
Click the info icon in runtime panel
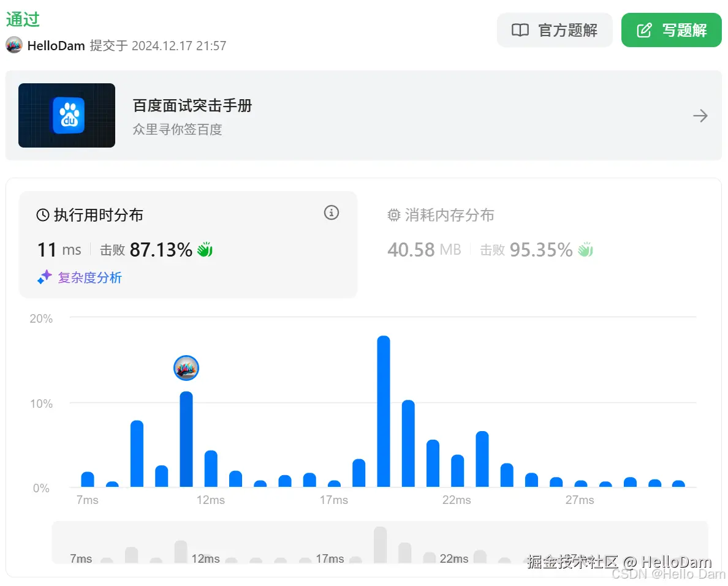[332, 212]
